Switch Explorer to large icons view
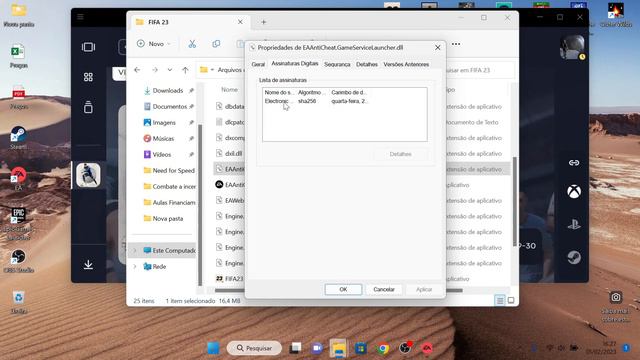 pos(511,301)
